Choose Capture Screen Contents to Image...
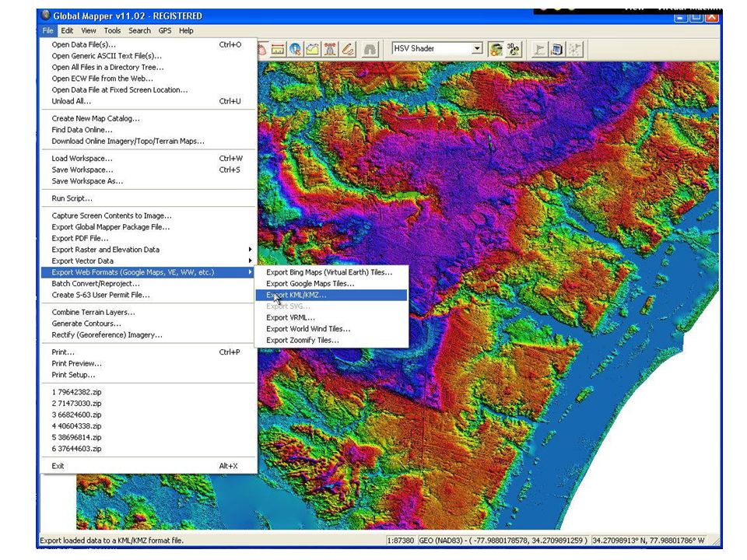 pyautogui.click(x=148, y=215)
